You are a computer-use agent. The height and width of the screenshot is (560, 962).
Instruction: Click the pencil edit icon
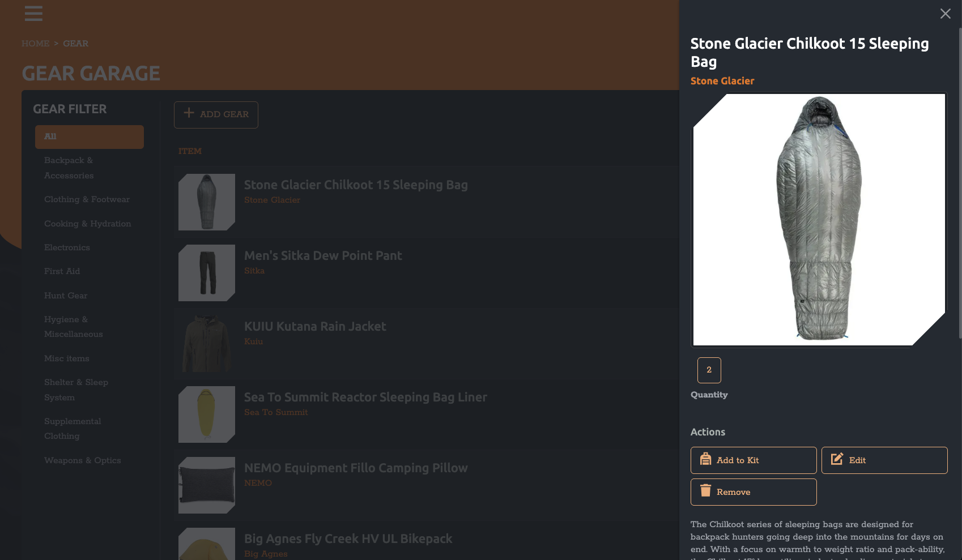[837, 459]
